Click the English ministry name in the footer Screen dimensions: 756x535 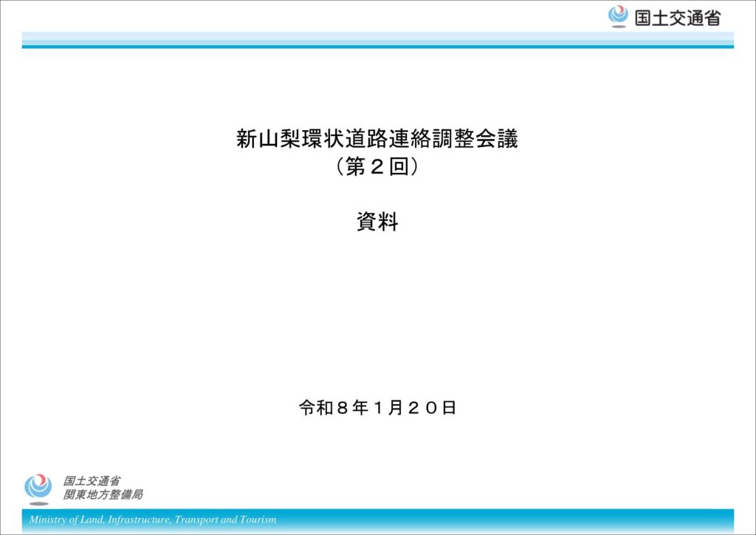pyautogui.click(x=153, y=519)
